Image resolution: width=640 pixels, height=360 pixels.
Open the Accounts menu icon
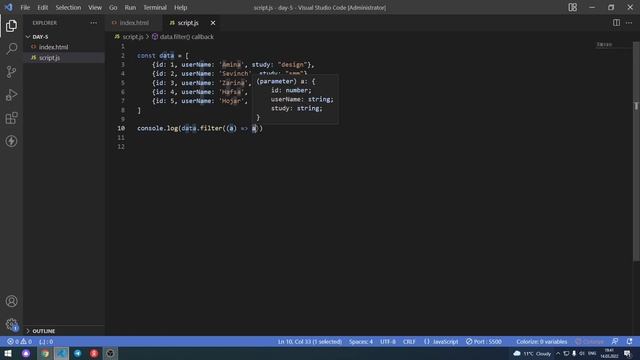11,301
